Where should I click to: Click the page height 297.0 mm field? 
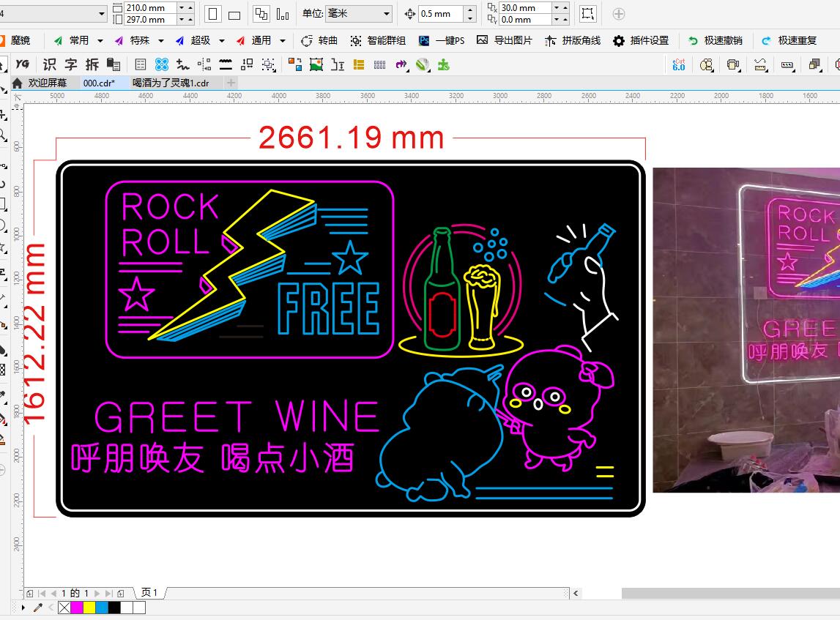click(151, 20)
